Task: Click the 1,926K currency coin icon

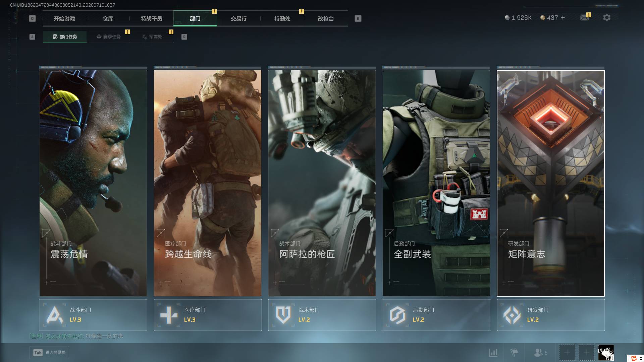Action: [x=507, y=17]
